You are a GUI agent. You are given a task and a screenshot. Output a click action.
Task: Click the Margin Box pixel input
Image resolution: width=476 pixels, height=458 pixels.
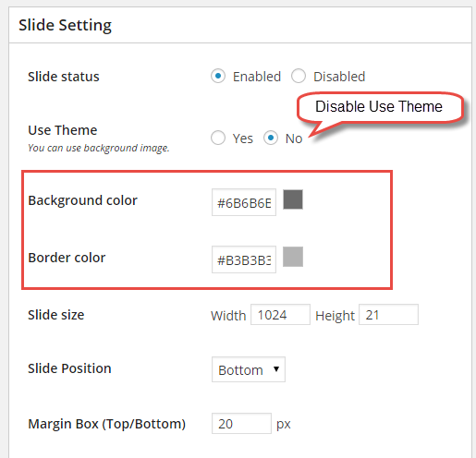pyautogui.click(x=241, y=424)
